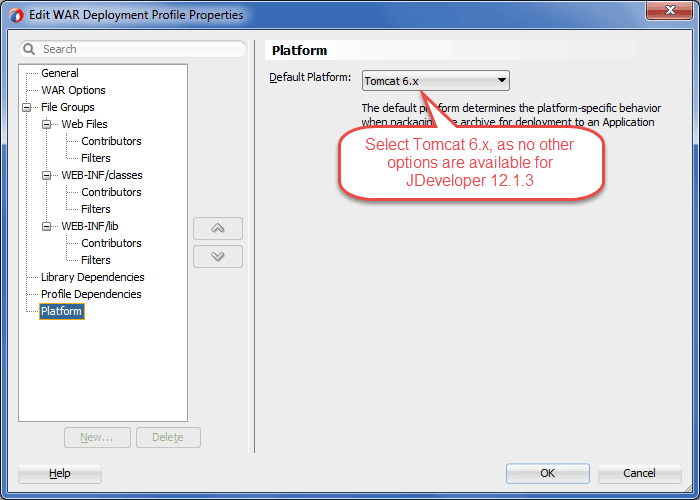Collapse the File Groups node
The width and height of the screenshot is (700, 500).
27,107
